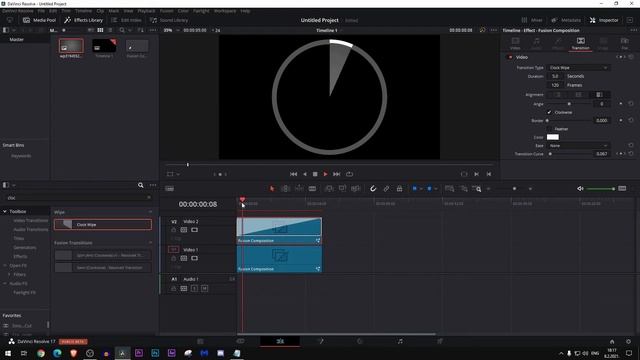Click the Play button in viewer

325,174
